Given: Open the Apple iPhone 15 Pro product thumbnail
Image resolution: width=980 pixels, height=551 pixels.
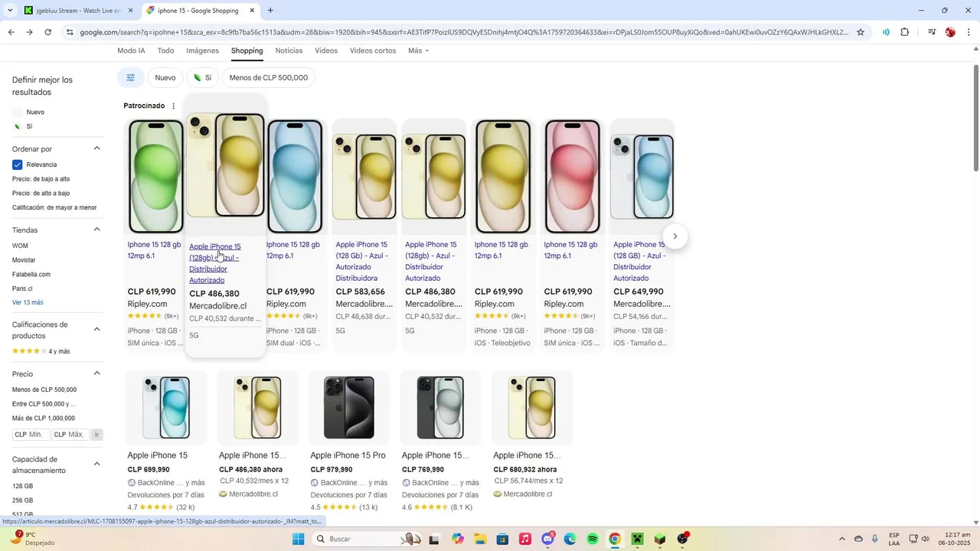Looking at the screenshot, I should point(348,407).
